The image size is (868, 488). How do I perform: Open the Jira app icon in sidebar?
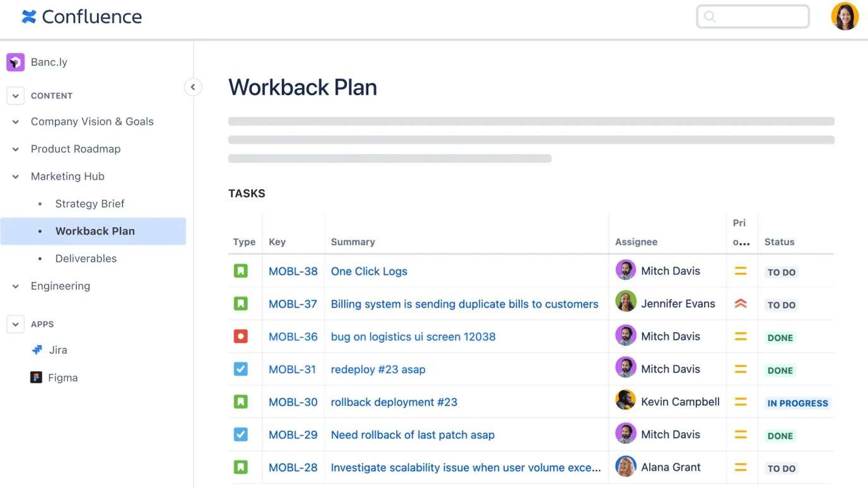coord(37,350)
